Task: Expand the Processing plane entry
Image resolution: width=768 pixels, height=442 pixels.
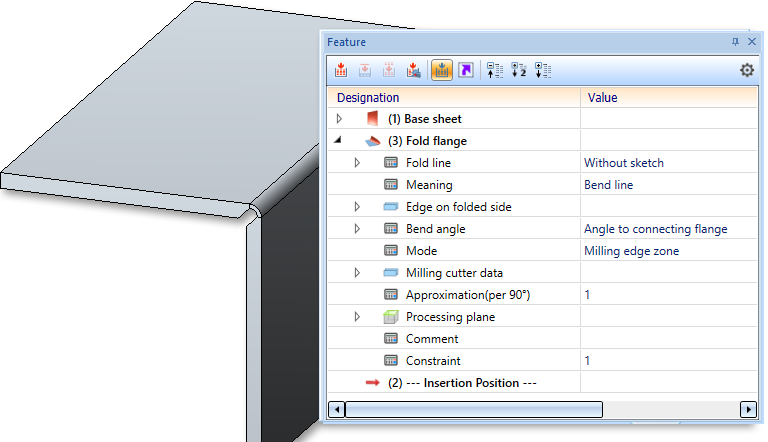Action: pos(357,317)
